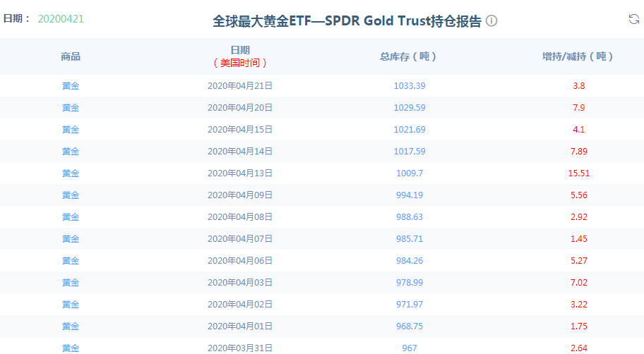Select date cell 2020年04月20日
Viewport: 644px width, 354px height.
[x=240, y=107]
